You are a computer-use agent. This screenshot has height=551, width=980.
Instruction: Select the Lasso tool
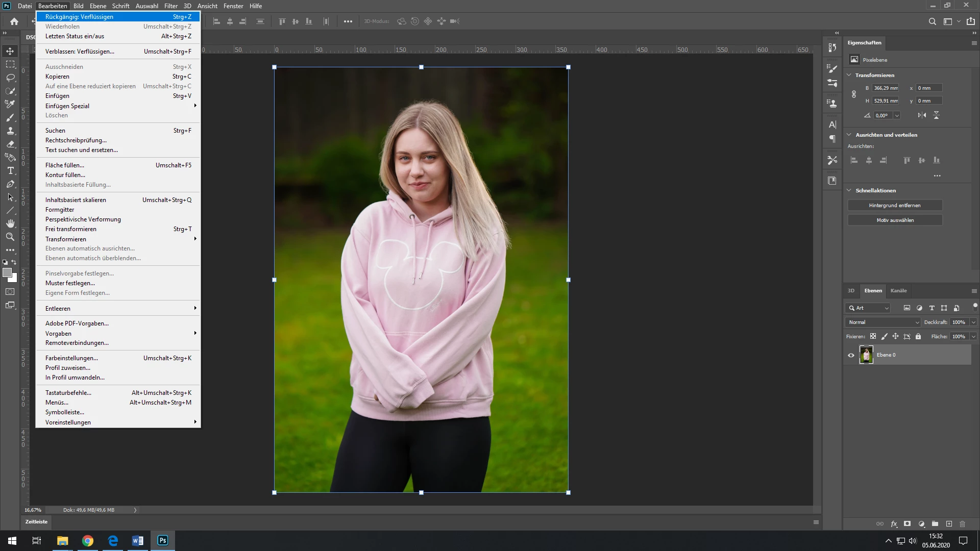point(10,78)
